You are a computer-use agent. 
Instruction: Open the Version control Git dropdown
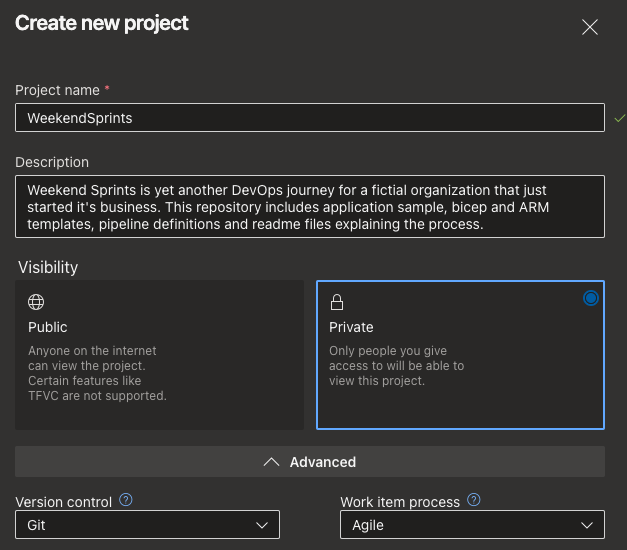click(x=147, y=525)
